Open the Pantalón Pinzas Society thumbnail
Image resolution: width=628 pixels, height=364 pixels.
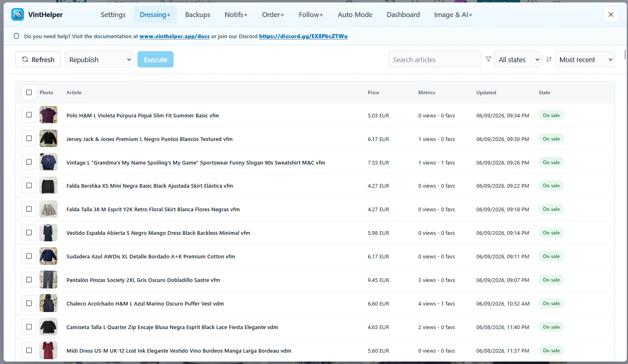point(48,280)
